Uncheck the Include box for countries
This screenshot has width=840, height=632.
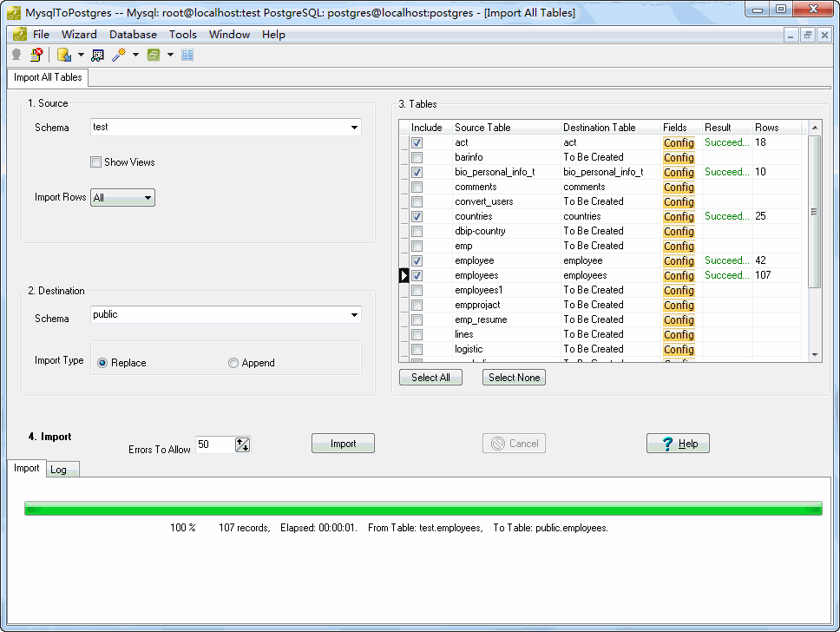coord(417,216)
